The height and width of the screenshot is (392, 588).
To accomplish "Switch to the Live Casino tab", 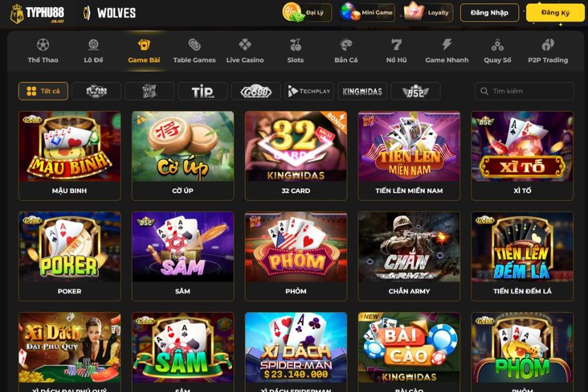I will tap(245, 50).
